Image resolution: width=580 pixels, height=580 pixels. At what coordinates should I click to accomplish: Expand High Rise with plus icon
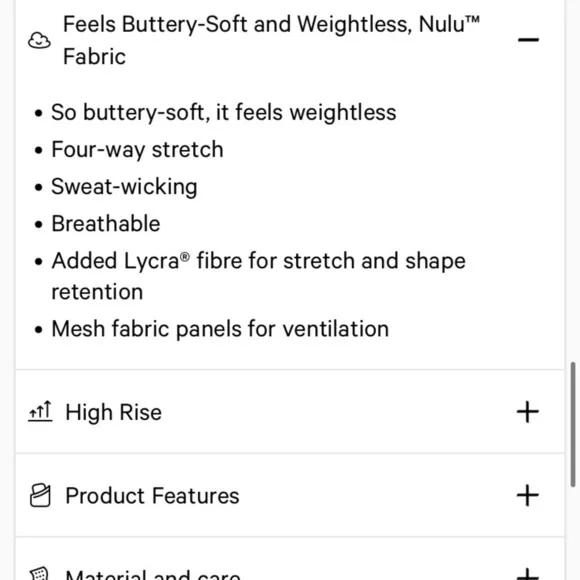tap(527, 412)
